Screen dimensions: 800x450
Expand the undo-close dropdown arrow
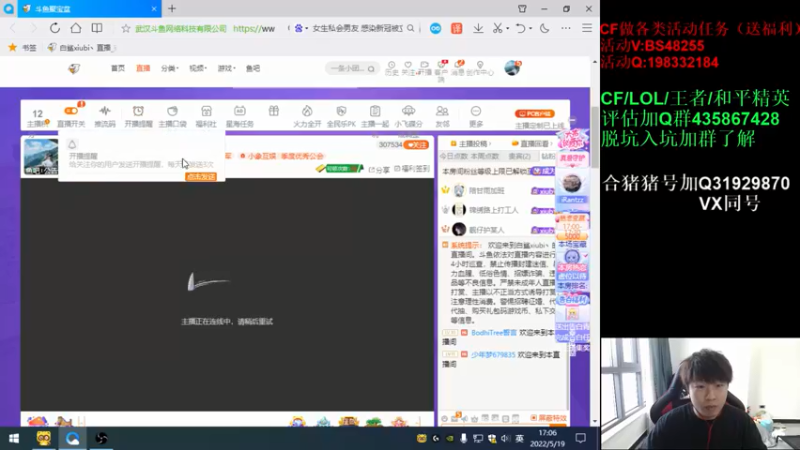[530, 29]
